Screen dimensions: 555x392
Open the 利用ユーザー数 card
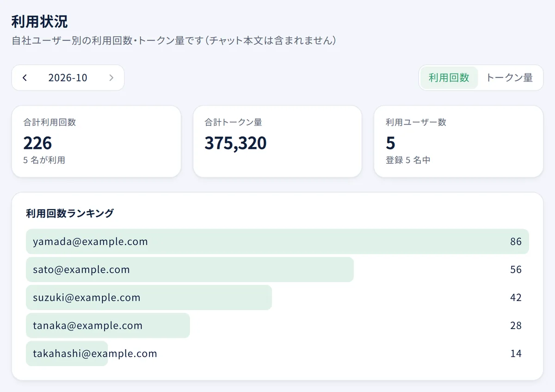458,141
